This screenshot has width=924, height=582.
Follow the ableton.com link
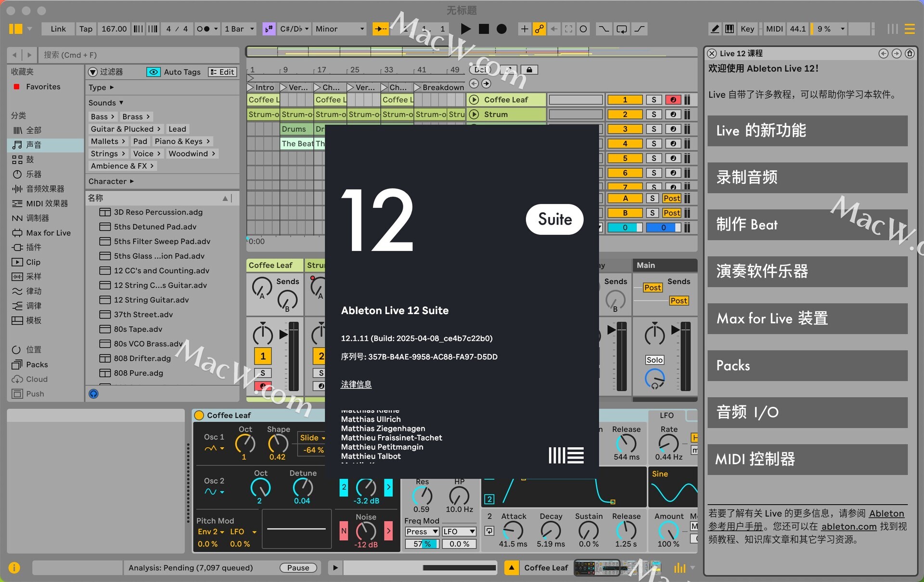[848, 527]
